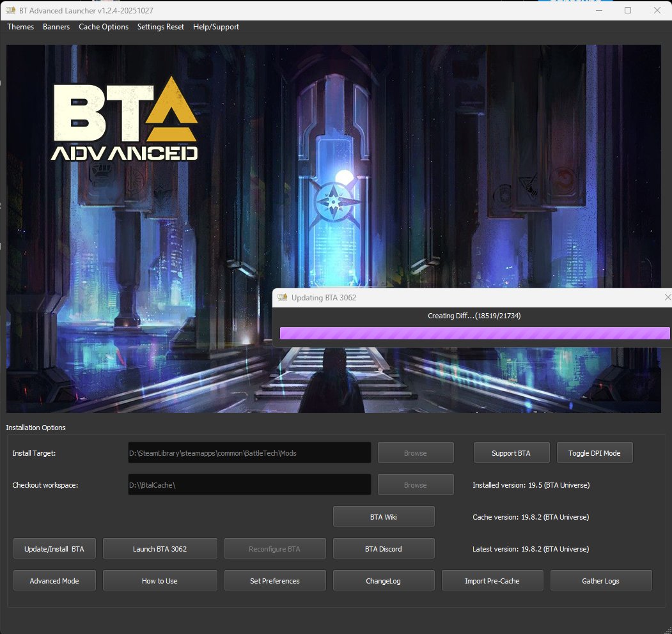Click the window resize grip corner
Image resolution: width=672 pixels, height=634 pixels.
[x=668, y=630]
